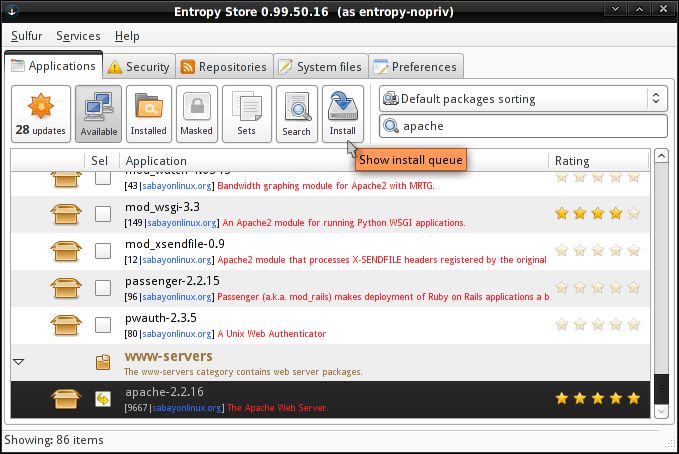Show Installed packages

[149, 114]
